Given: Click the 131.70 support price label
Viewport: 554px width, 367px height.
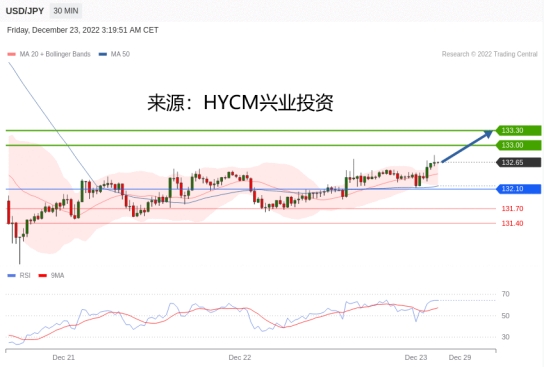Looking at the screenshot, I should pos(512,209).
